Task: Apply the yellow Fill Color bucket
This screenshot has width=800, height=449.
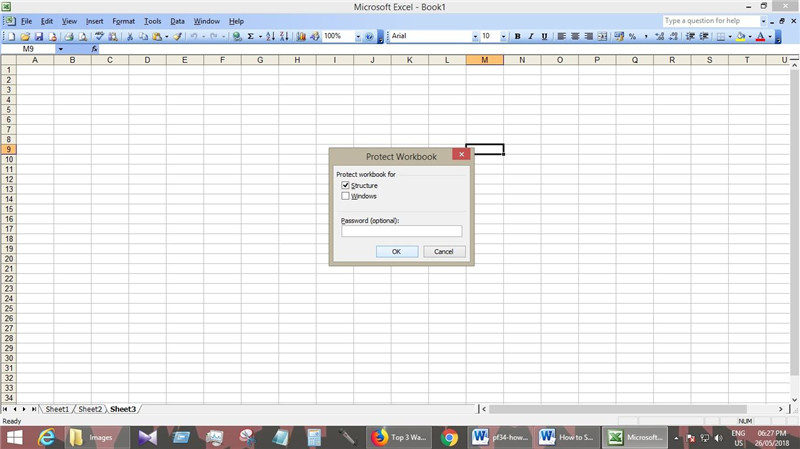Action: pyautogui.click(x=740, y=36)
